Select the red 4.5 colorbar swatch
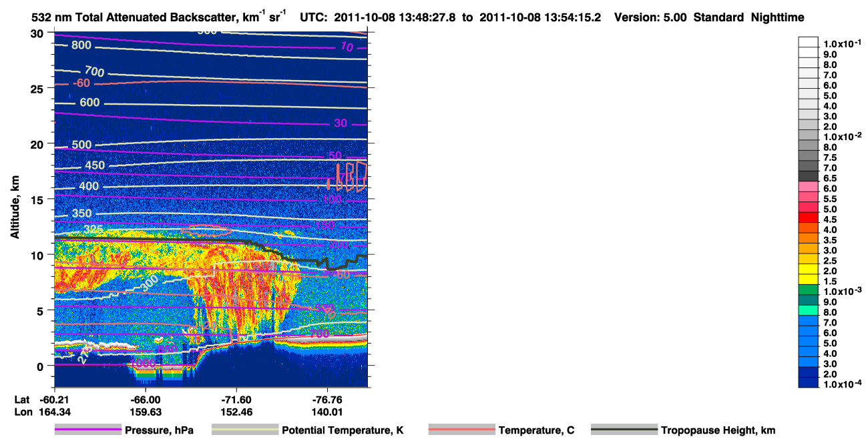This screenshot has height=445, width=868. [x=808, y=218]
